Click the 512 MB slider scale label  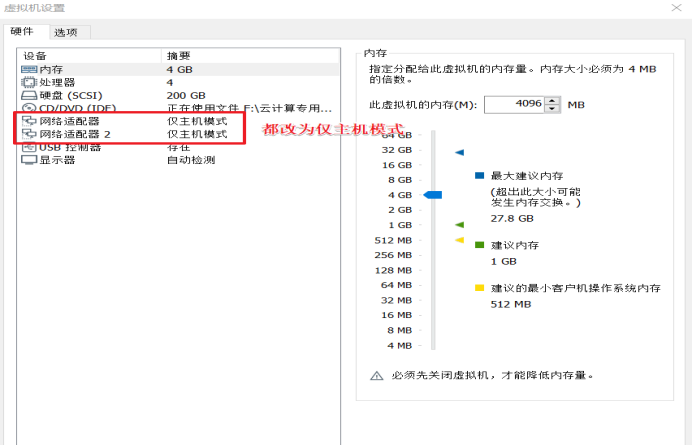tap(393, 240)
